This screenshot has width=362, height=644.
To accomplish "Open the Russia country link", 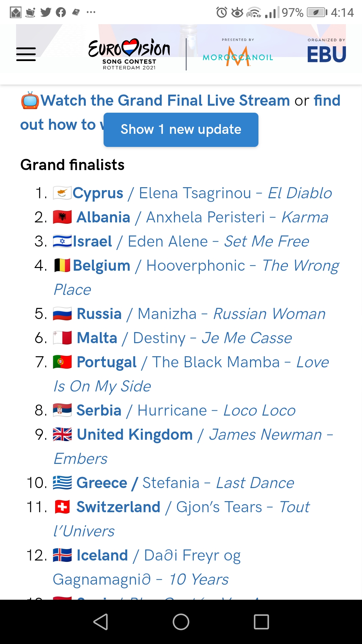I will pos(99,314).
